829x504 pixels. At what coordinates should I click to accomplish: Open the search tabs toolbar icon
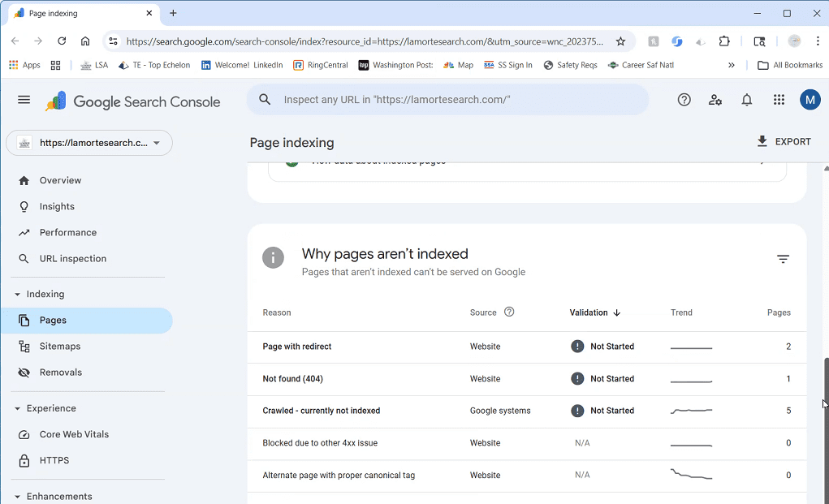pos(759,41)
